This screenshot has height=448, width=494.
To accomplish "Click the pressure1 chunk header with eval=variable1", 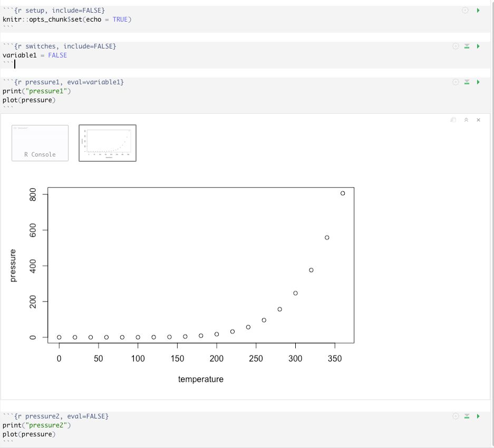I will click(63, 82).
